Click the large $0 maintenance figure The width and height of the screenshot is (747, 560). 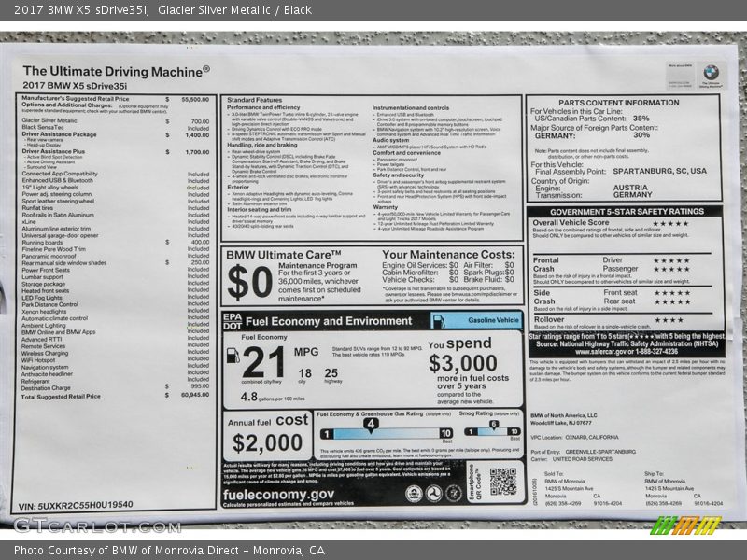point(249,283)
